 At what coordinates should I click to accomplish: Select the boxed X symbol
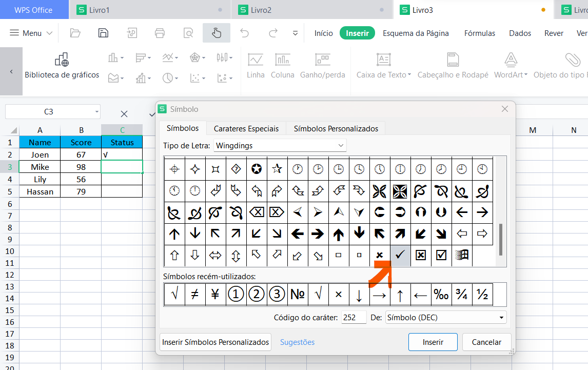(x=421, y=255)
